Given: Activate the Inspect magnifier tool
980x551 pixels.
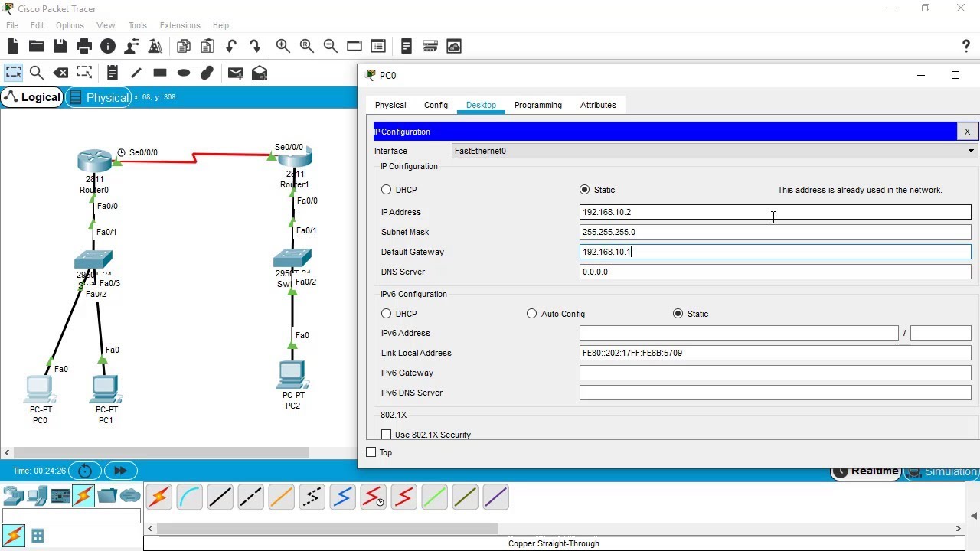Looking at the screenshot, I should coord(36,73).
